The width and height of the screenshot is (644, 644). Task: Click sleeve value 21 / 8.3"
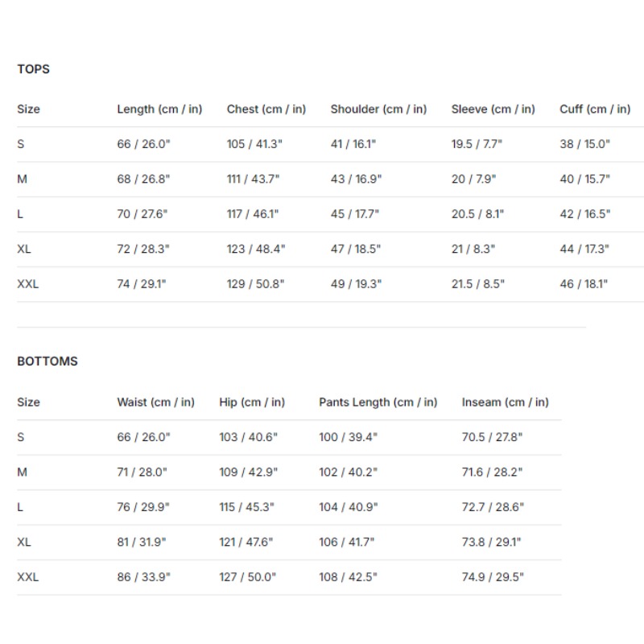pos(473,249)
